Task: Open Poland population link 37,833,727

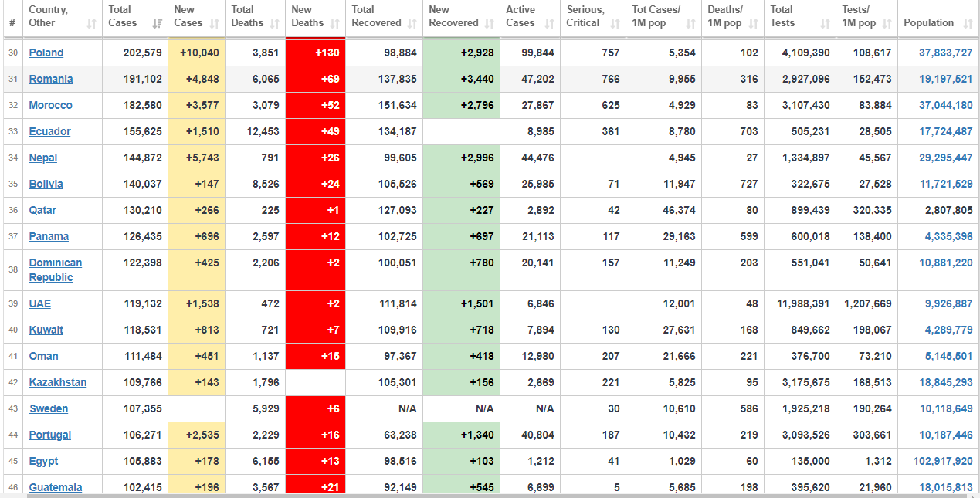Action: 946,53
